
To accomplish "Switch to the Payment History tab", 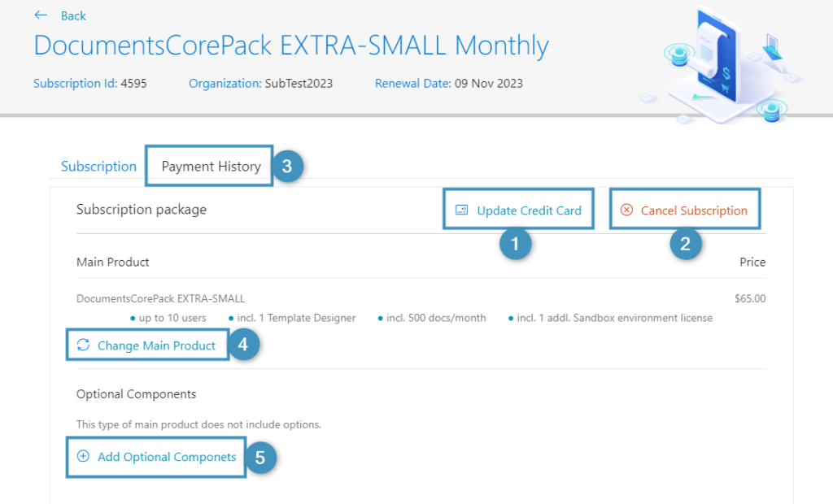I will point(211,166).
